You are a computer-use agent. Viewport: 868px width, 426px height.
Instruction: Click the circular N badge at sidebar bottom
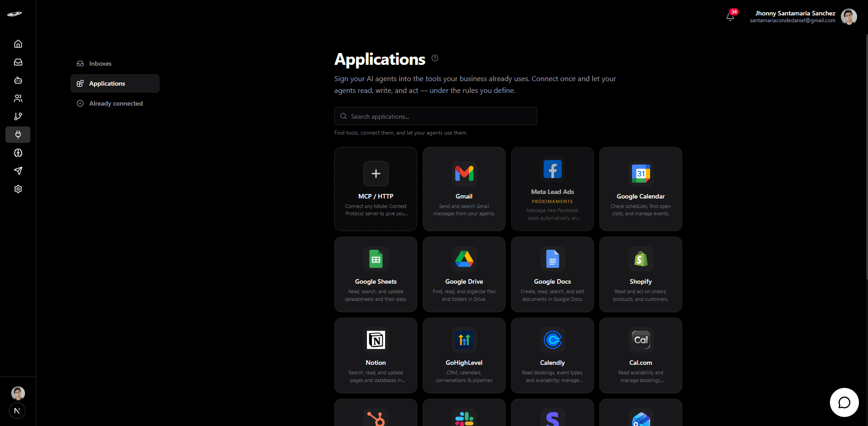17,411
